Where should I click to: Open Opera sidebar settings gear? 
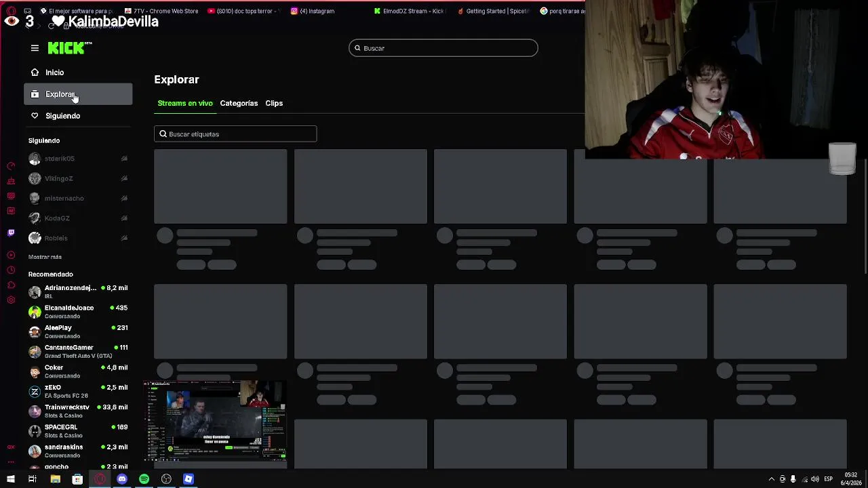[11, 300]
